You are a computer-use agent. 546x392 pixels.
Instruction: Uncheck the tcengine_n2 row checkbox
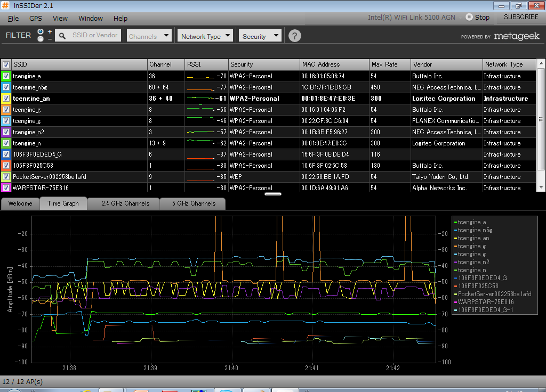point(6,132)
